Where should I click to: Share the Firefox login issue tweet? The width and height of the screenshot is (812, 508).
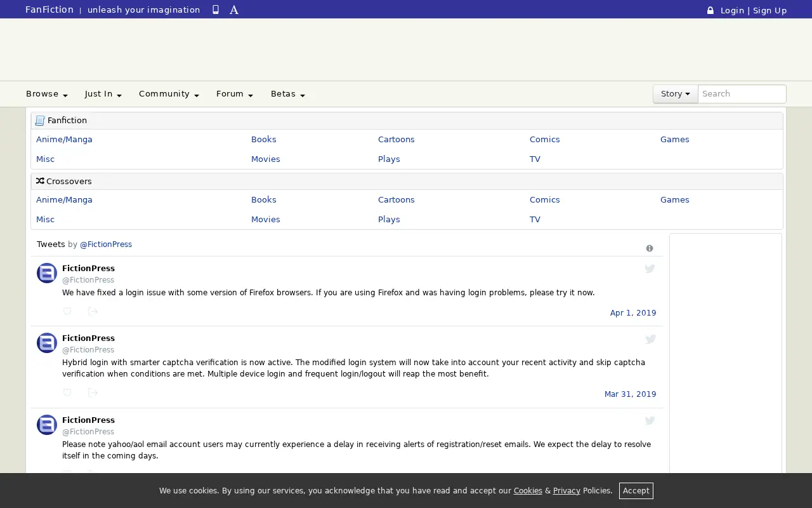tap(93, 311)
